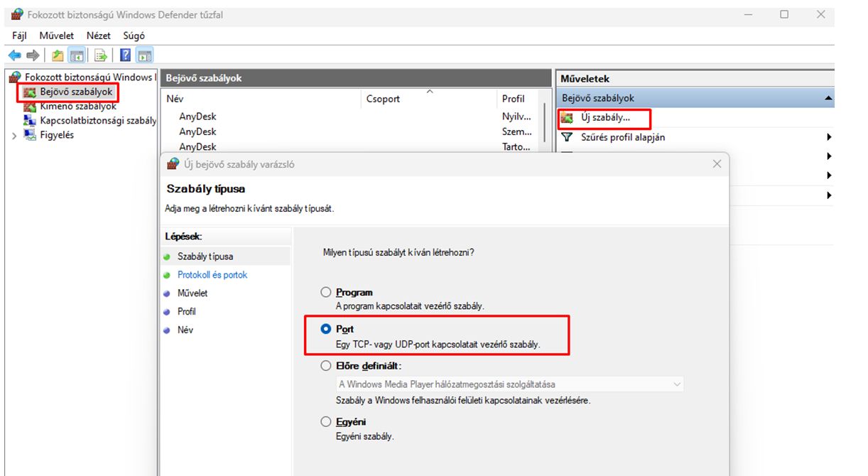Toggle the action pane toolbar icon
The height and width of the screenshot is (476, 868).
[x=145, y=55]
